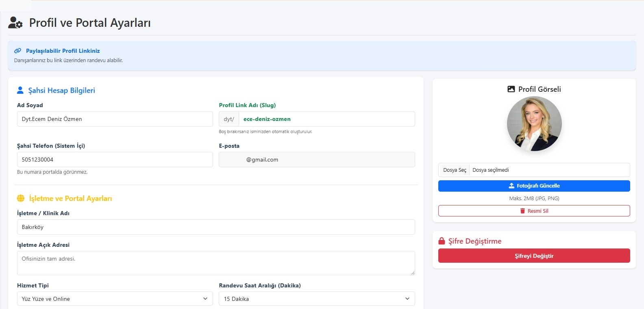
Task: Click the Şahsi Telefon number field
Action: (x=115, y=160)
